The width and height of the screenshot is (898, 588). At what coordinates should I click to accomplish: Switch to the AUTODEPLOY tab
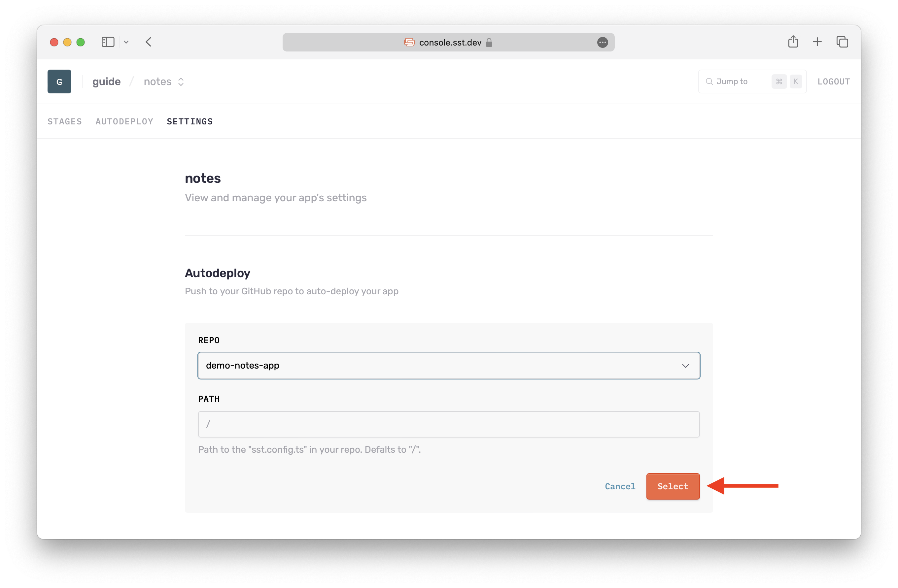(123, 121)
